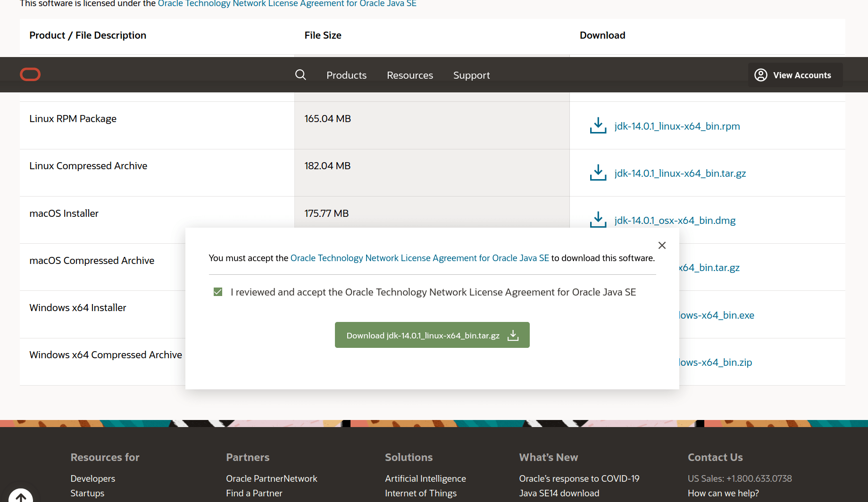Click the Oracle logo in the navigation bar

30,74
